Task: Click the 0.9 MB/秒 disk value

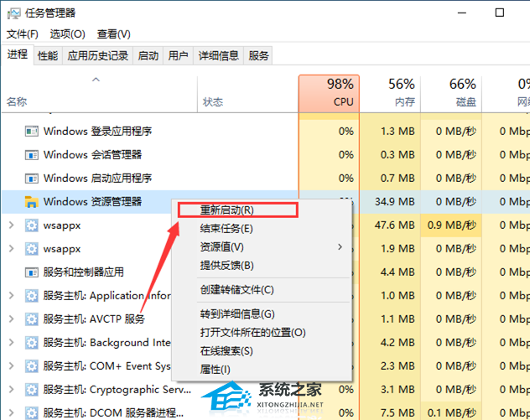Action: point(452,226)
